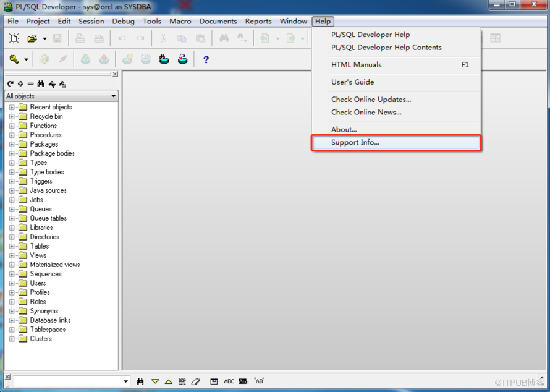The width and height of the screenshot is (550, 392).
Task: Click the New document toolbar icon
Action: 14,38
